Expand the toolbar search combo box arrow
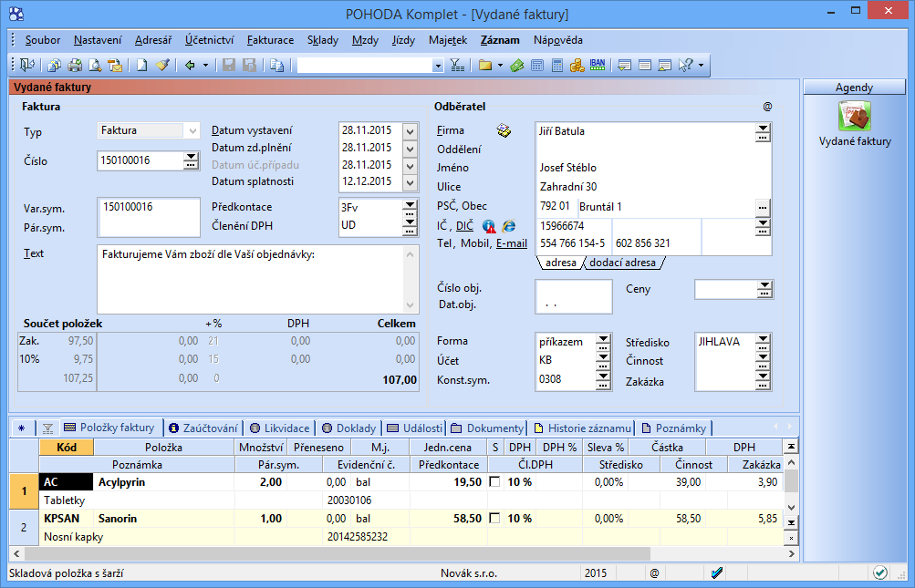This screenshot has height=588, width=915. coord(438,66)
